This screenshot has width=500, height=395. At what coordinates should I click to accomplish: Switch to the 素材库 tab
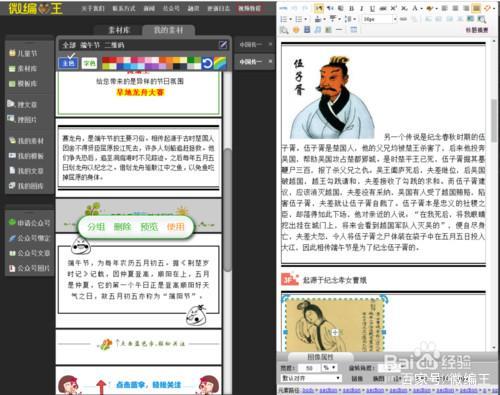pyautogui.click(x=119, y=30)
